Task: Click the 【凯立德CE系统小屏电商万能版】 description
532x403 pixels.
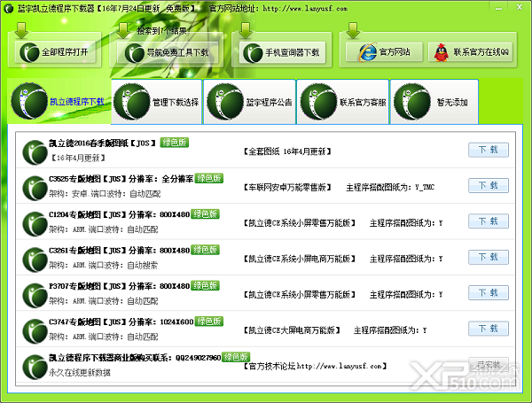Action: tap(300, 259)
